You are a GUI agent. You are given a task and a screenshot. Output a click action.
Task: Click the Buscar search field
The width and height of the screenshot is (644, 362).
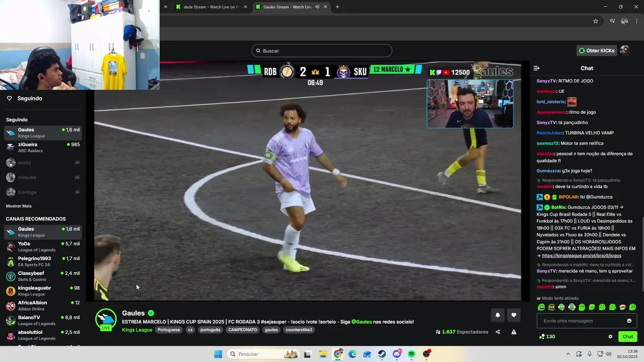click(322, 51)
